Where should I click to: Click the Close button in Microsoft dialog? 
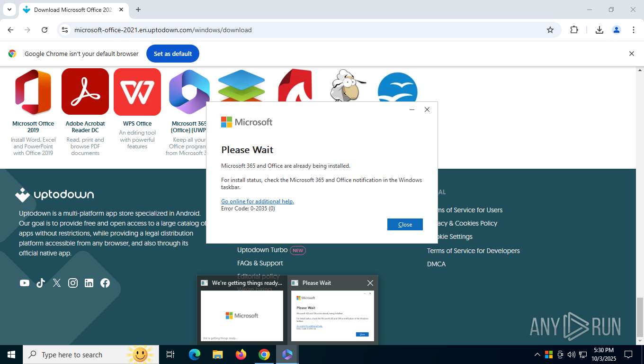point(405,224)
